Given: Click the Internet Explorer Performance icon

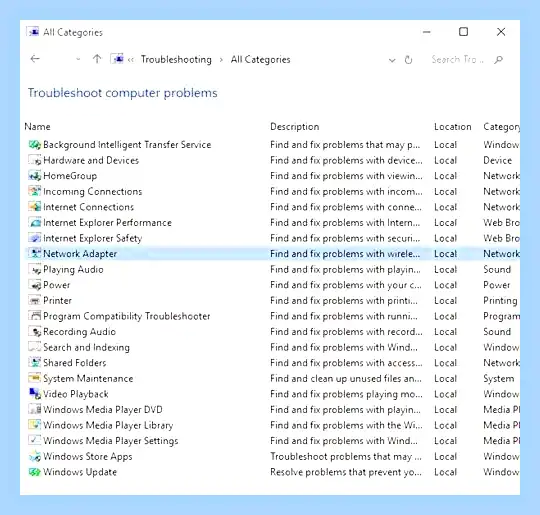Looking at the screenshot, I should (35, 223).
